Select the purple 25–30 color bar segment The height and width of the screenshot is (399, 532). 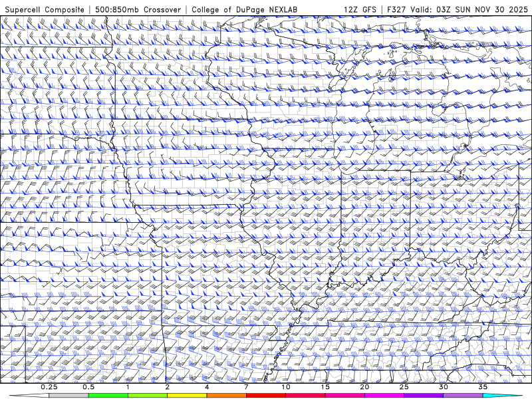pos(424,396)
